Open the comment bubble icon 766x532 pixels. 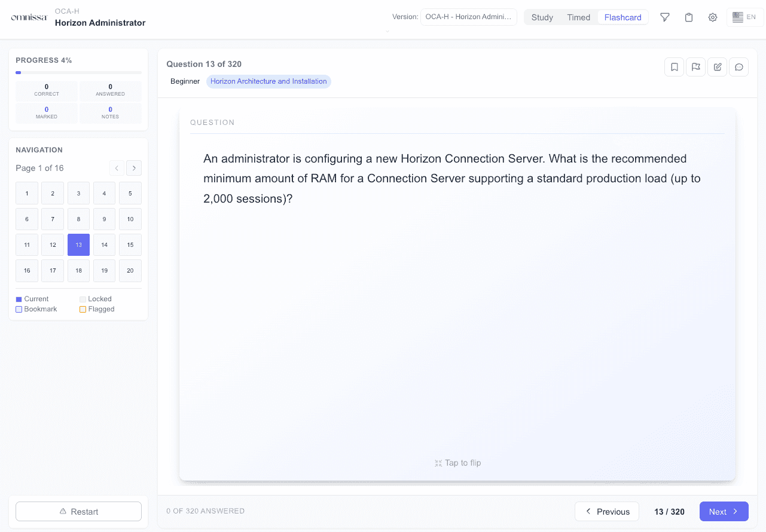739,67
